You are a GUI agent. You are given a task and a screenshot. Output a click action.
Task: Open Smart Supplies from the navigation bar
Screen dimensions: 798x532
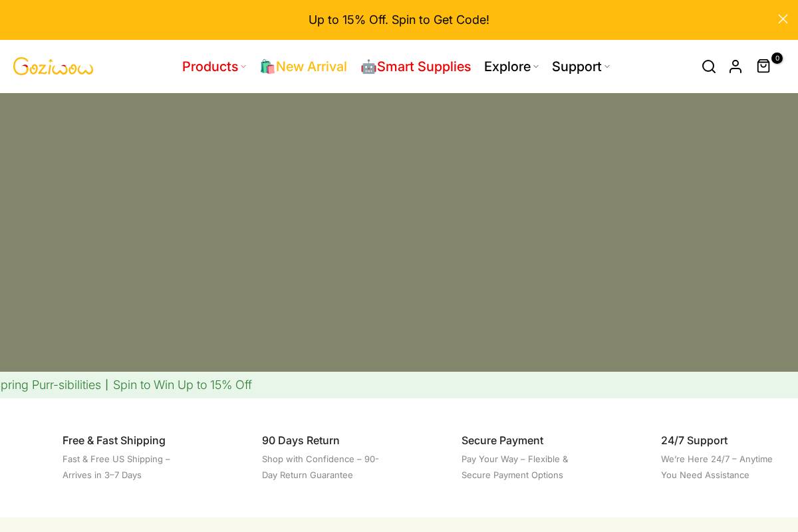tap(424, 66)
